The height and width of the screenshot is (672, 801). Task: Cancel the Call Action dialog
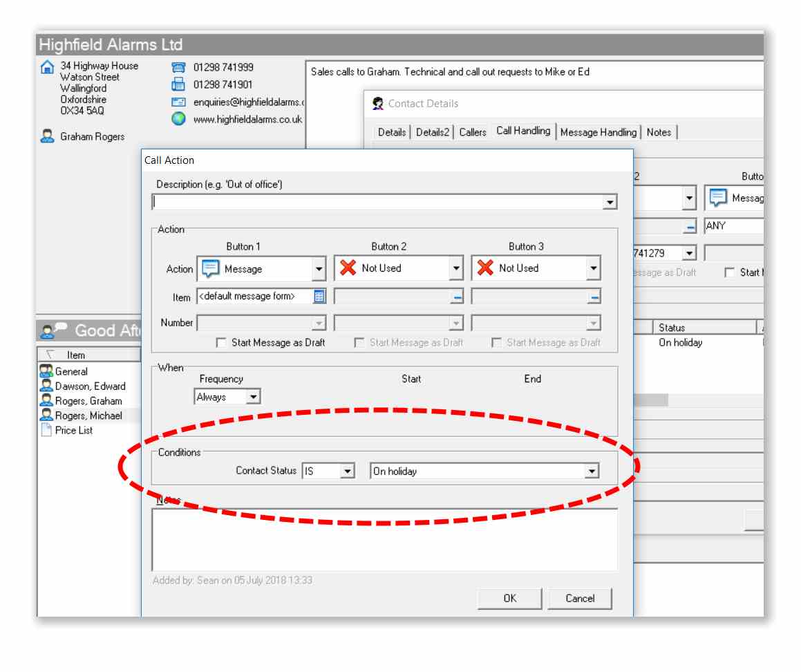coord(580,599)
